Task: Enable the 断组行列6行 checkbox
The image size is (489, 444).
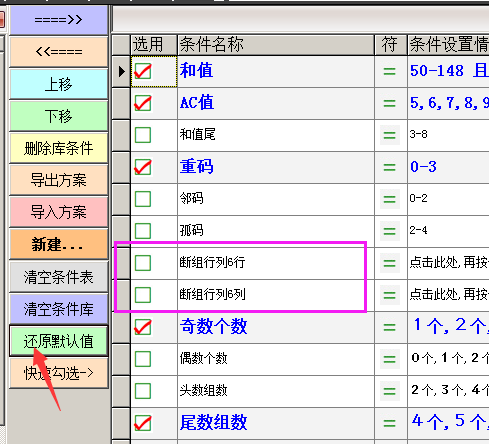Action: (x=143, y=263)
